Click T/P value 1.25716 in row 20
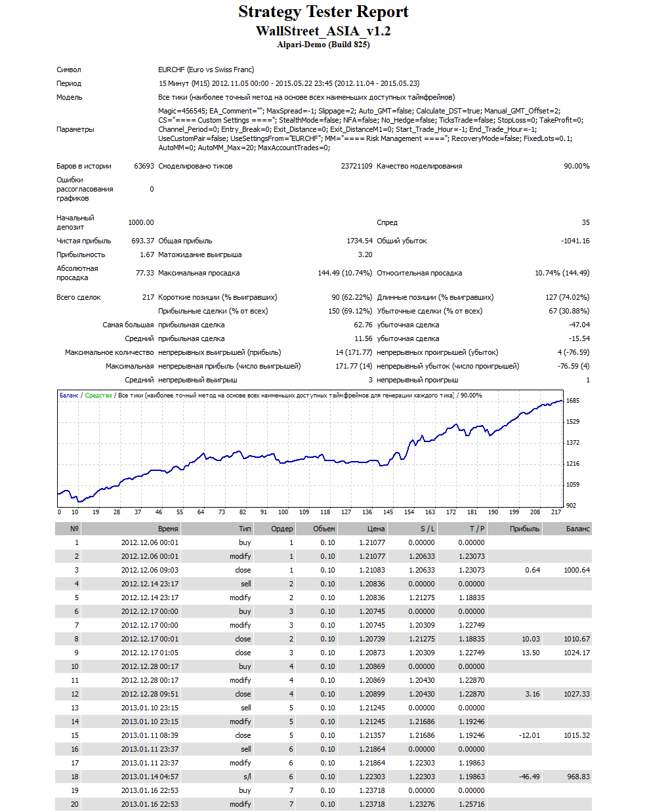Screen dimensions: 647x812 pos(471,804)
